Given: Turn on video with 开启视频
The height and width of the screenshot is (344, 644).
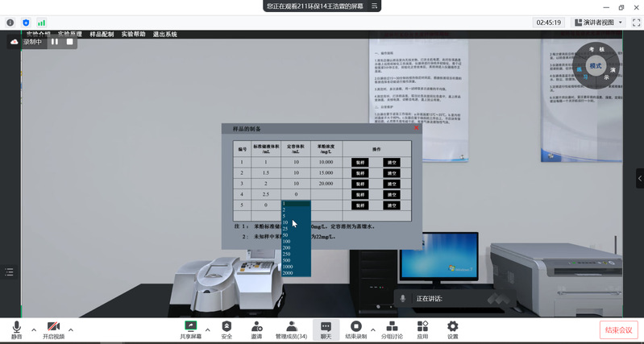Looking at the screenshot, I should (x=54, y=329).
